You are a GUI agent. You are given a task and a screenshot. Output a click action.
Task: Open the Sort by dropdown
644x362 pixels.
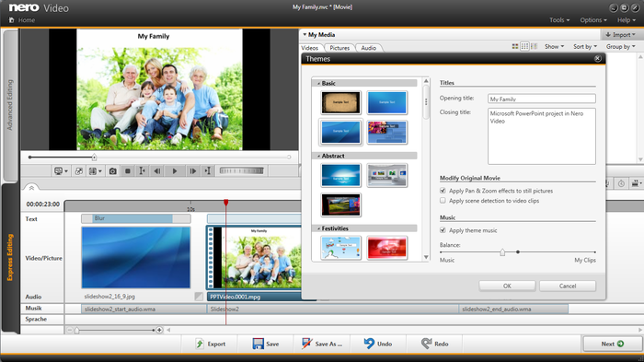pyautogui.click(x=585, y=46)
